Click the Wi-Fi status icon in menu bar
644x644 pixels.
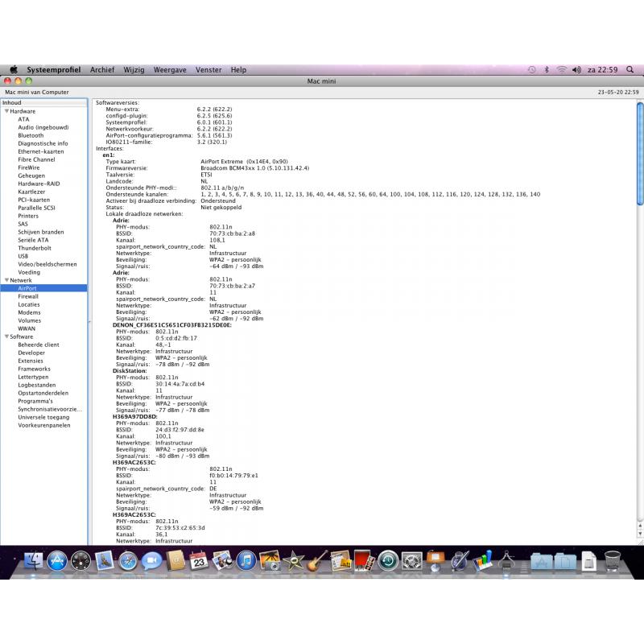point(561,70)
